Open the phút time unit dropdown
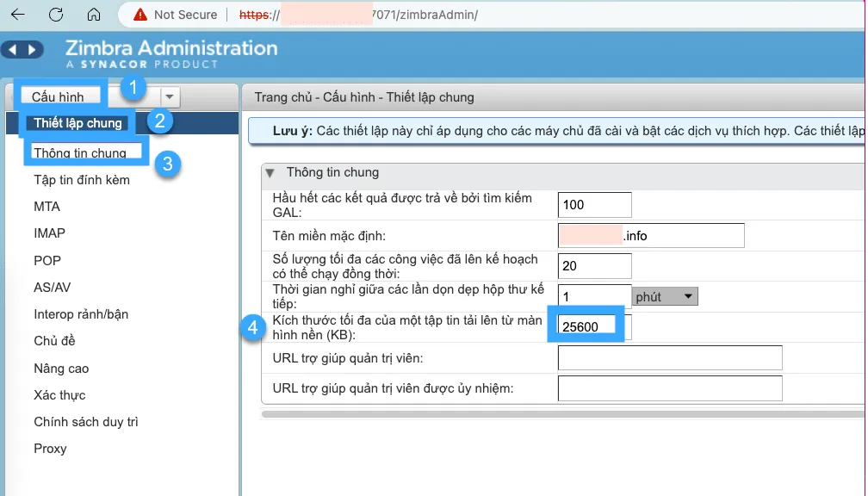Viewport: 868px width, 496px height. 665,295
